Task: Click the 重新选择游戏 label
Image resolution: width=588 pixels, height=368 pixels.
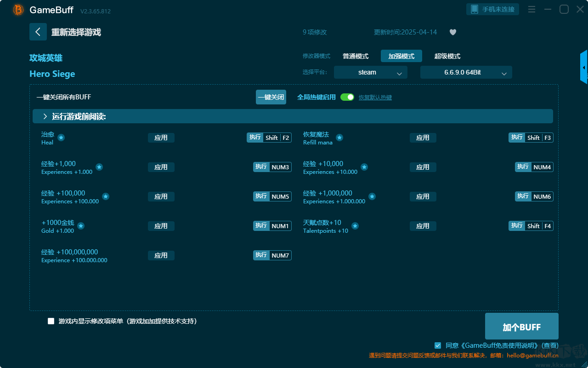Action: tap(76, 32)
